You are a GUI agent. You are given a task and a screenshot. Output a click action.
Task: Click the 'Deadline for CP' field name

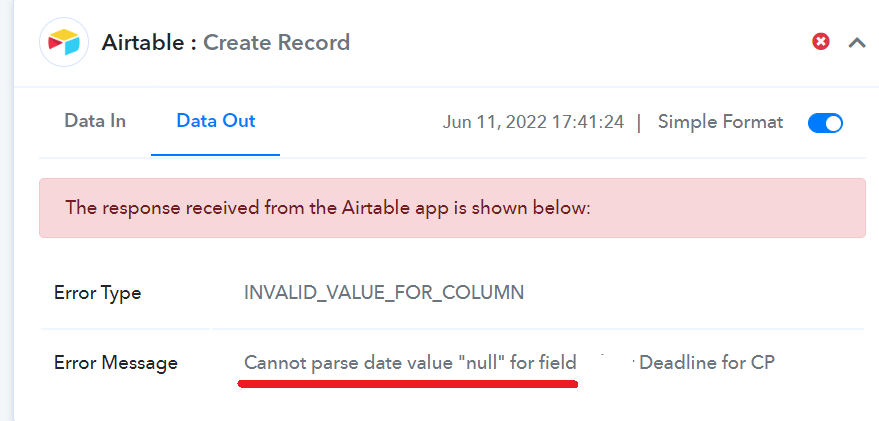707,363
